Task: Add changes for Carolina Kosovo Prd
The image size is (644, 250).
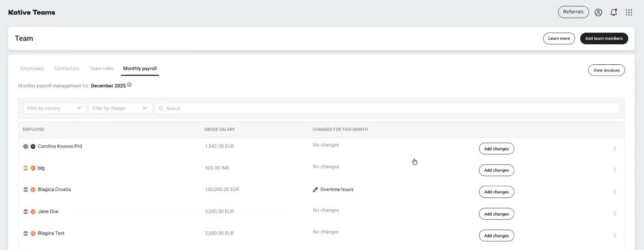Action: 497,149
